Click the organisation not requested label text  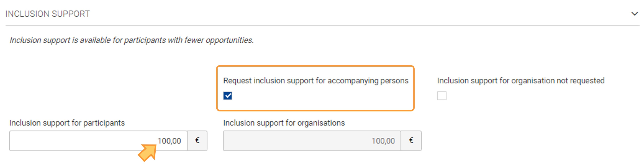(x=520, y=81)
